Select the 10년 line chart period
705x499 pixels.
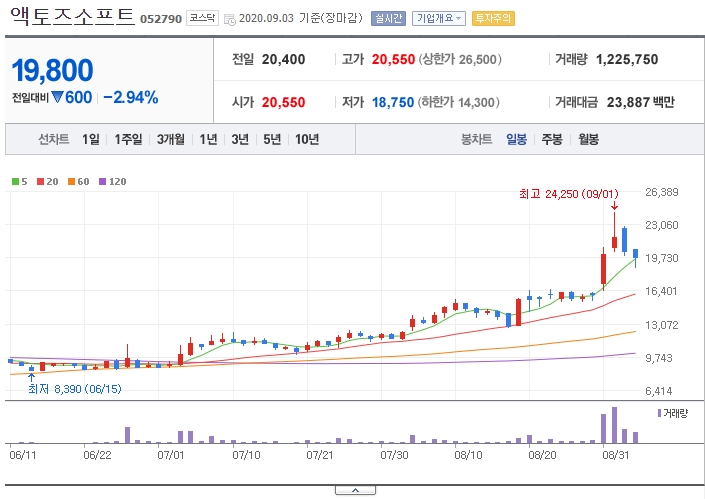(x=307, y=139)
